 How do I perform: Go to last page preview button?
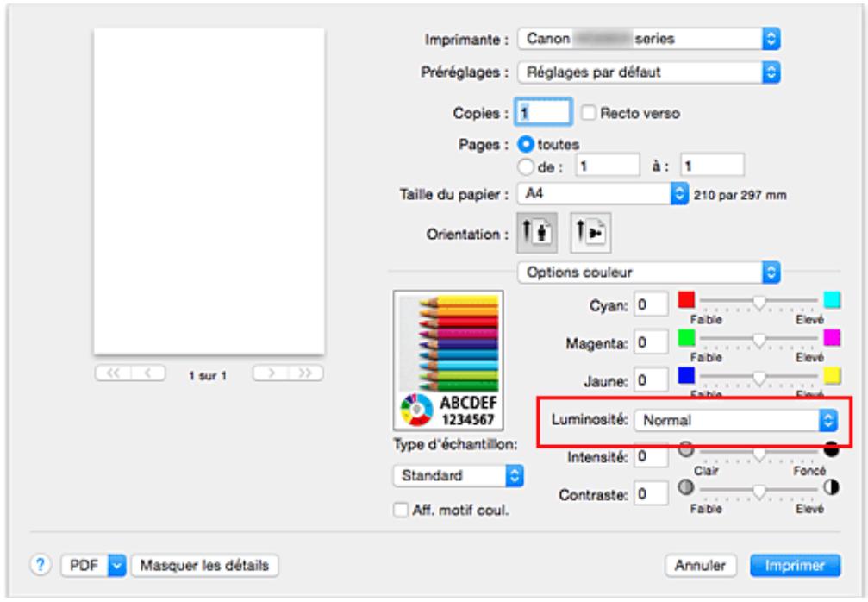pyautogui.click(x=306, y=373)
